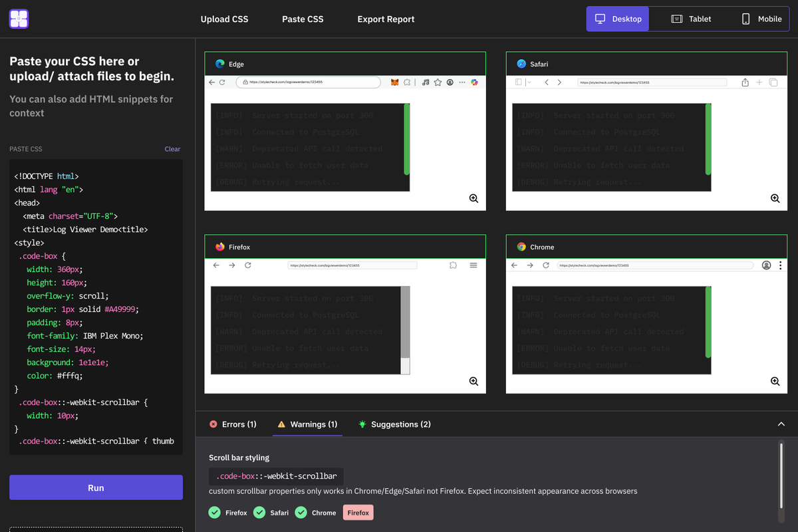Click the Safari preview address bar
Viewport: 798px width, 532px height.
click(x=652, y=82)
